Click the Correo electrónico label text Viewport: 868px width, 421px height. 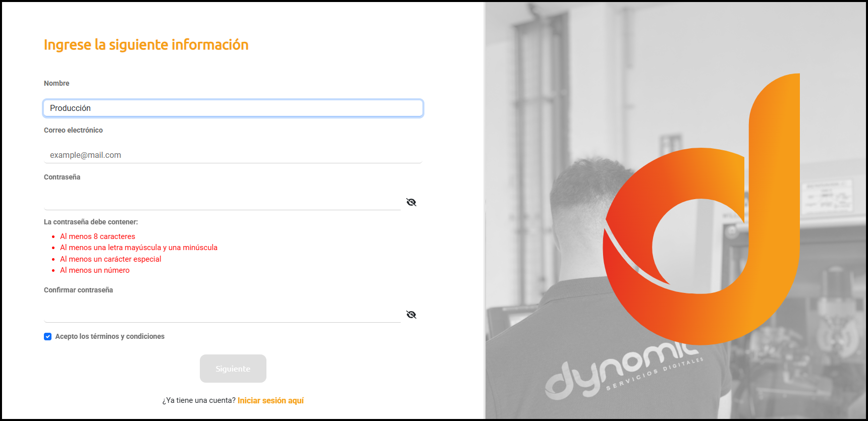[73, 130]
